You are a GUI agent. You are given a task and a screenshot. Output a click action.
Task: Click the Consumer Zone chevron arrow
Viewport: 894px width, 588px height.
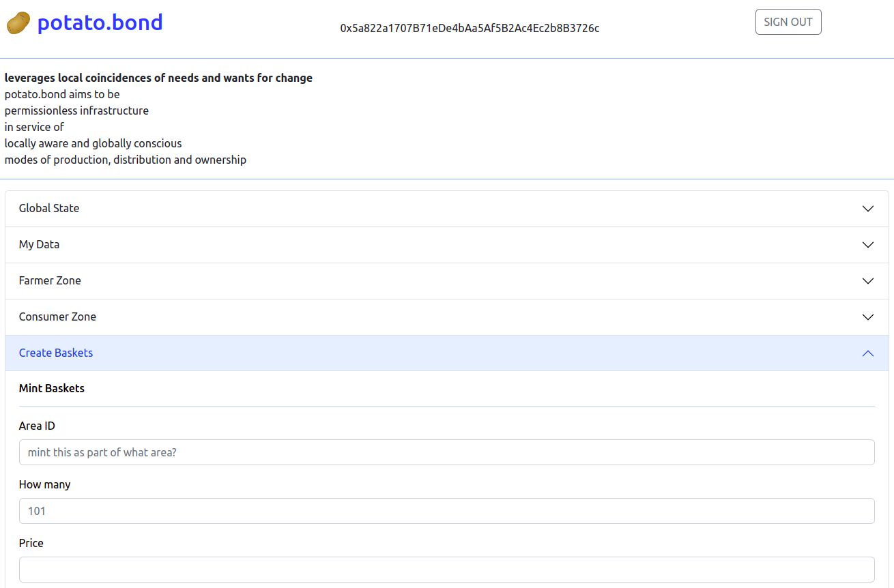point(868,317)
